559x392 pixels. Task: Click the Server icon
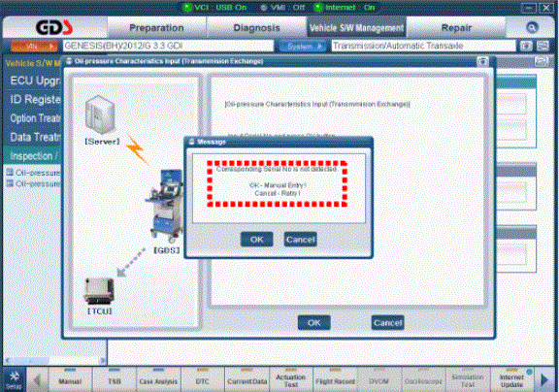pos(100,114)
